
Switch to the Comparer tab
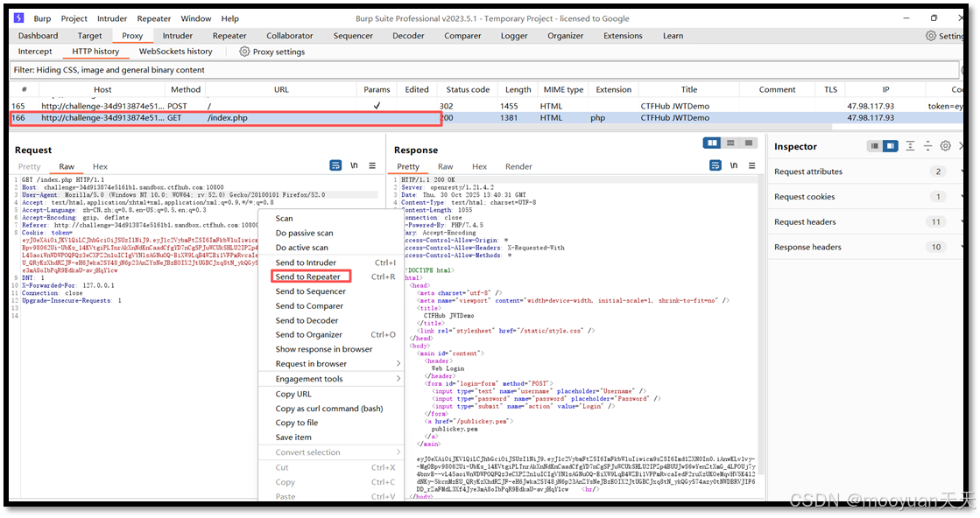click(462, 36)
